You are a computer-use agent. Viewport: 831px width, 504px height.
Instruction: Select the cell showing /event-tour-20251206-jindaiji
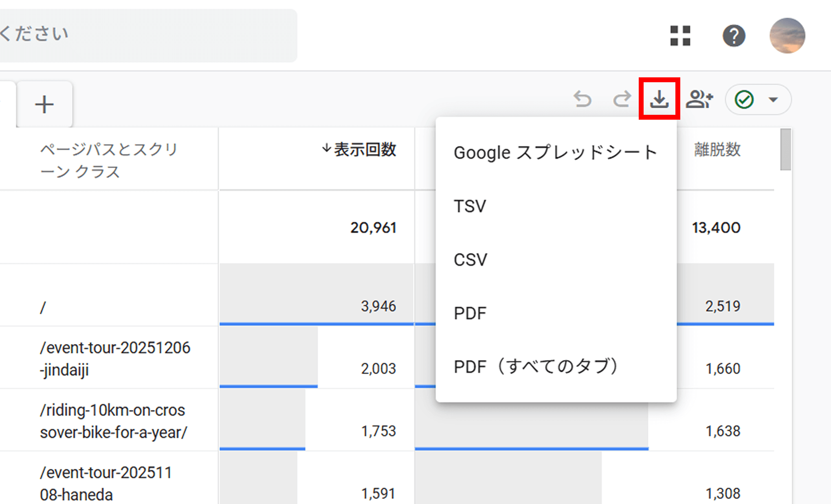click(x=115, y=358)
